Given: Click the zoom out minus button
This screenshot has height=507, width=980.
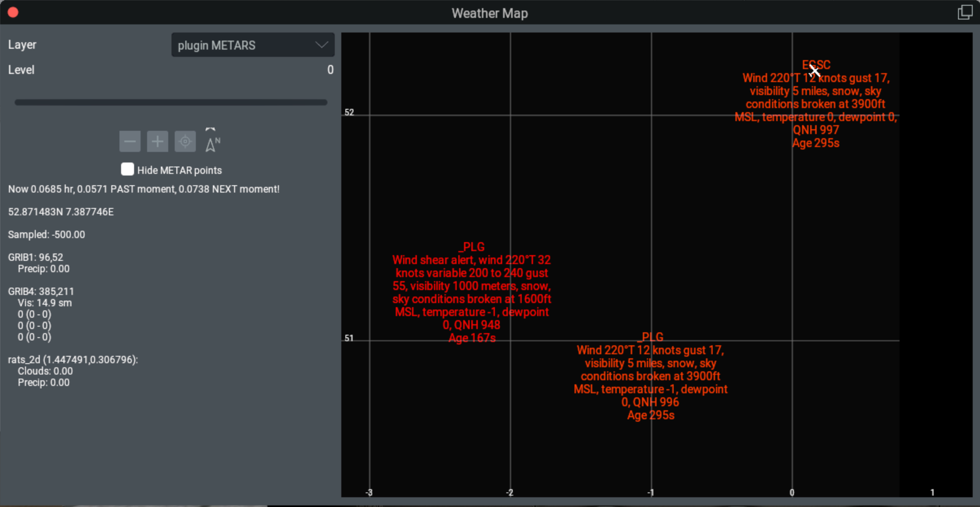Looking at the screenshot, I should [130, 141].
